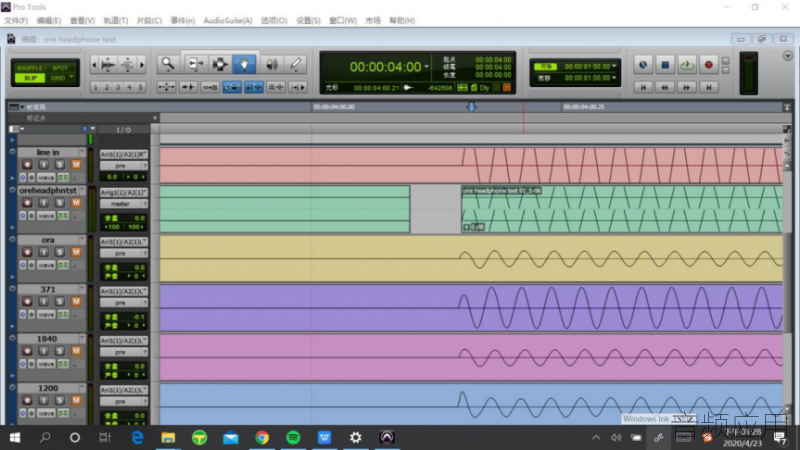The image size is (800, 450).
Task: Click the Fast Forward button
Action: 687,88
